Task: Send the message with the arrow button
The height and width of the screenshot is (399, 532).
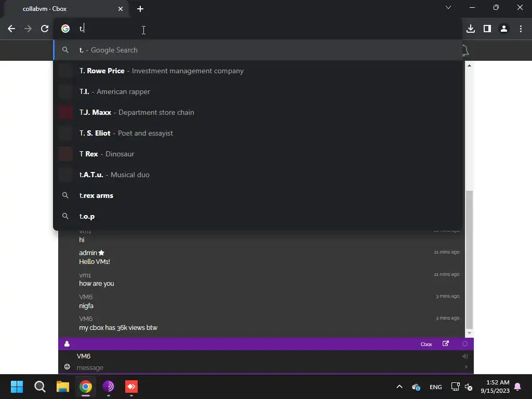Action: (466, 367)
